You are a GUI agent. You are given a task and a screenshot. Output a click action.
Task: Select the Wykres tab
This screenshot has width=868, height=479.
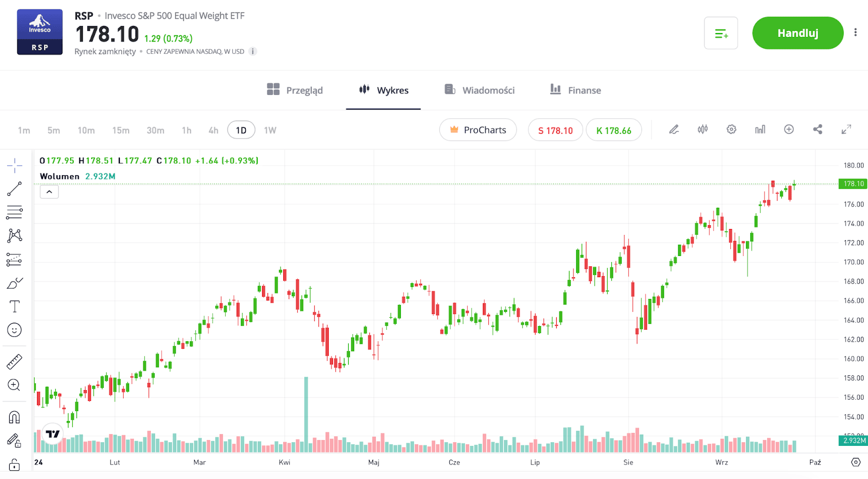point(384,90)
